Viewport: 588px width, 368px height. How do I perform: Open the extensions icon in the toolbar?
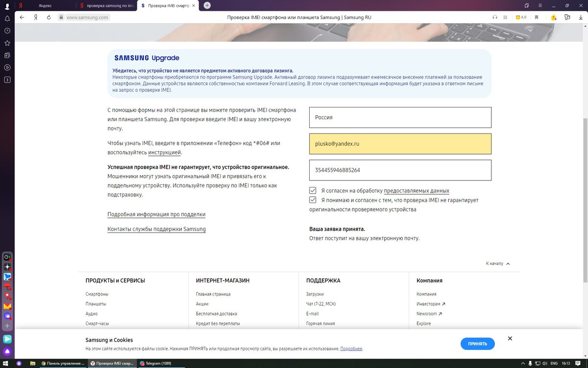[x=567, y=17]
